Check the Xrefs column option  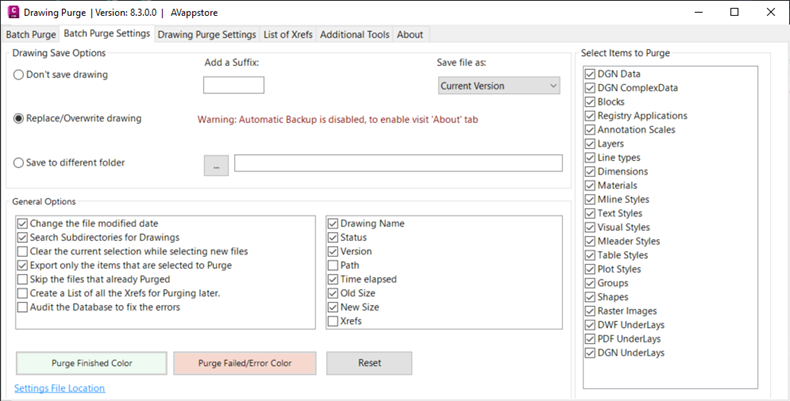[345, 321]
